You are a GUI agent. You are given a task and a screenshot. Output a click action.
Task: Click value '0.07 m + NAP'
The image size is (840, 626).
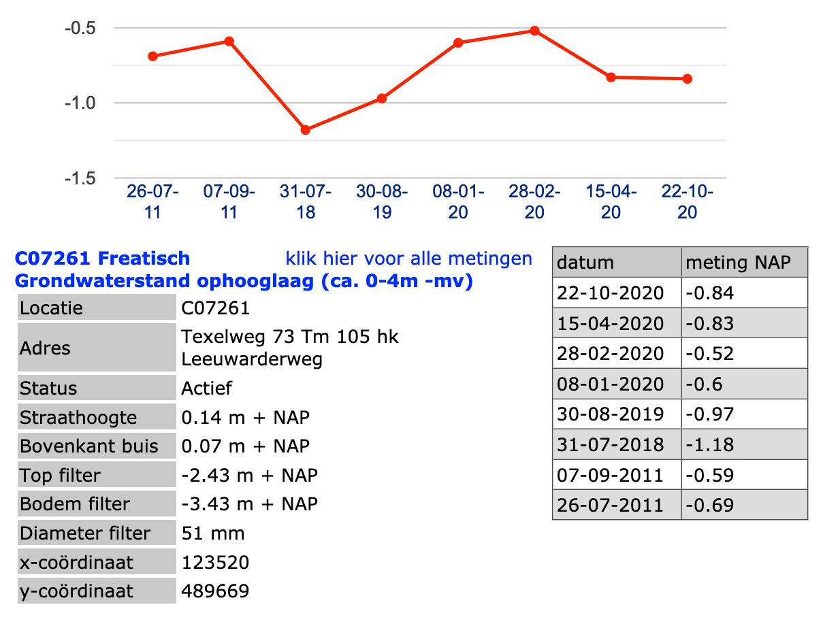(x=245, y=446)
